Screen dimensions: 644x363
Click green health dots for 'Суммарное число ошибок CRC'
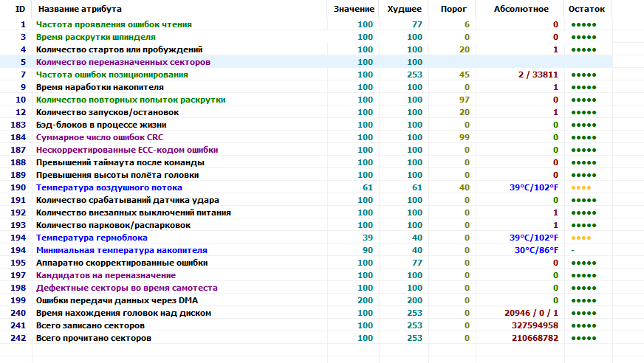[x=583, y=138]
